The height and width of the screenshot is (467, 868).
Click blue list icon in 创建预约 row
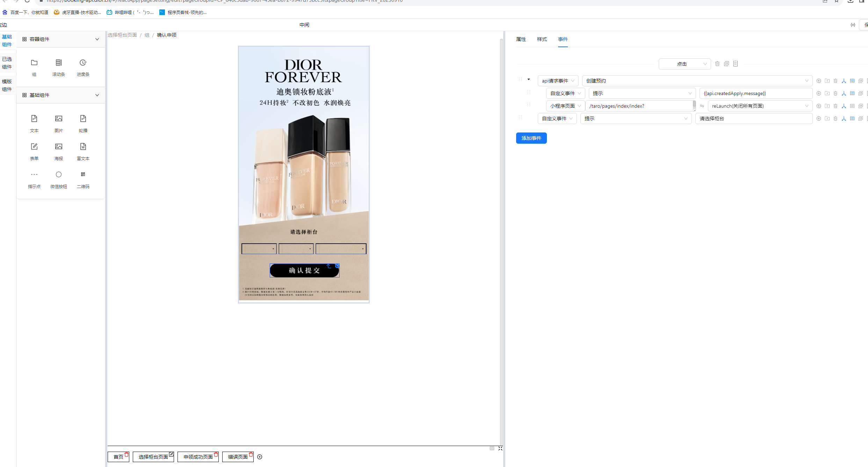click(852, 81)
